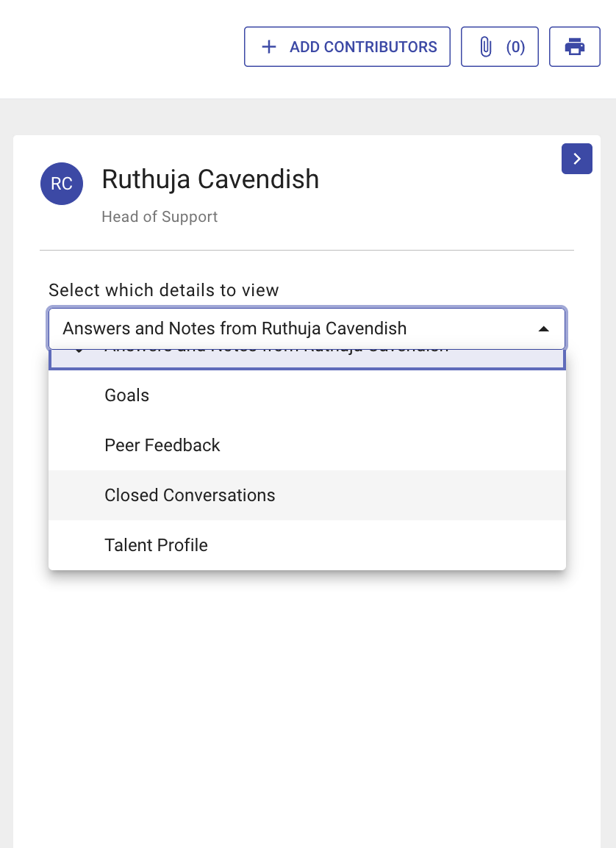Select Goals from the dropdown list
The image size is (616, 848).
point(307,395)
